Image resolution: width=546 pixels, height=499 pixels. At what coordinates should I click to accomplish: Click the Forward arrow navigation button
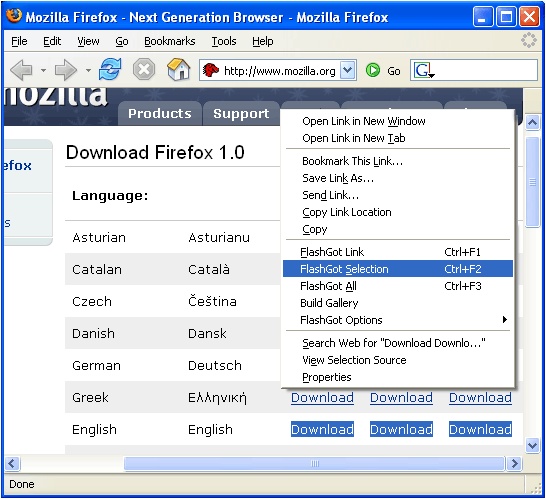click(65, 70)
